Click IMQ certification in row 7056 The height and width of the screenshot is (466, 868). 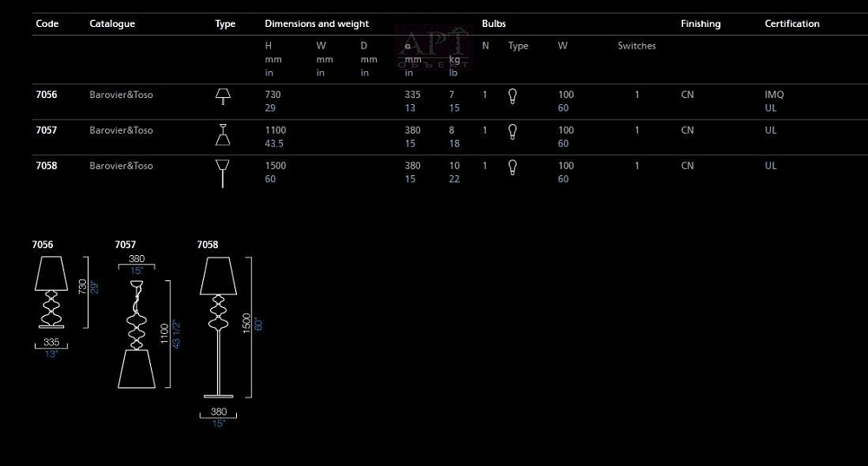[773, 95]
